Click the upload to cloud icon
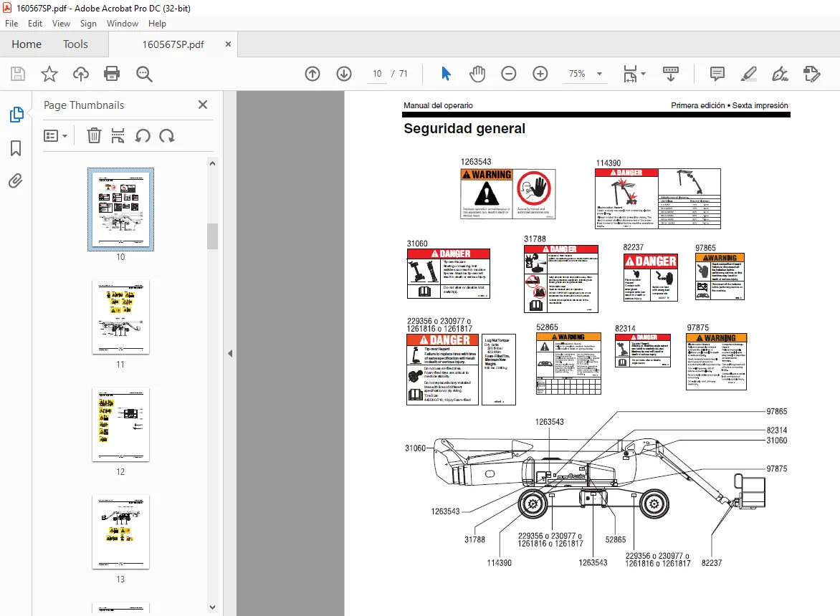Image resolution: width=840 pixels, height=616 pixels. (x=81, y=74)
